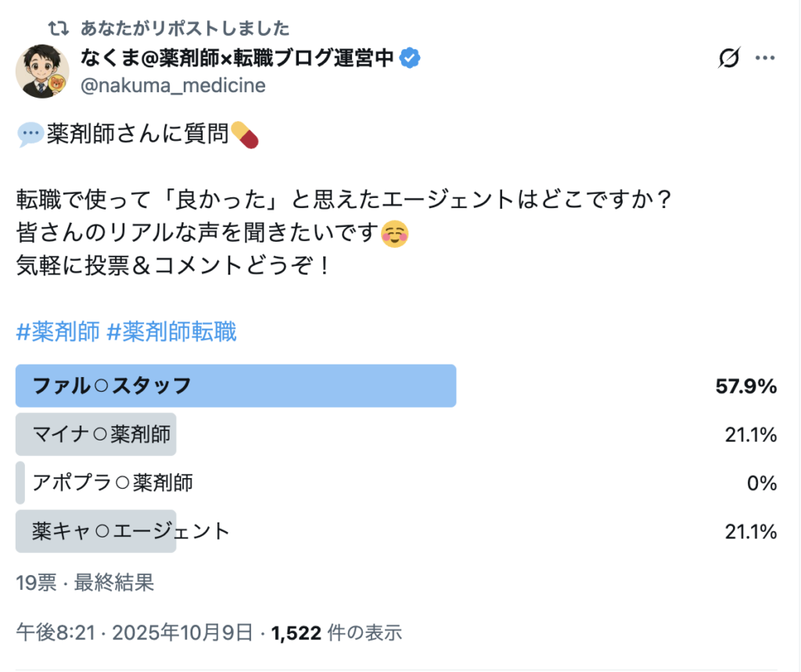Open the なくま@薬剤師 display name
Image resolution: width=801 pixels, height=672 pixels.
pyautogui.click(x=236, y=58)
